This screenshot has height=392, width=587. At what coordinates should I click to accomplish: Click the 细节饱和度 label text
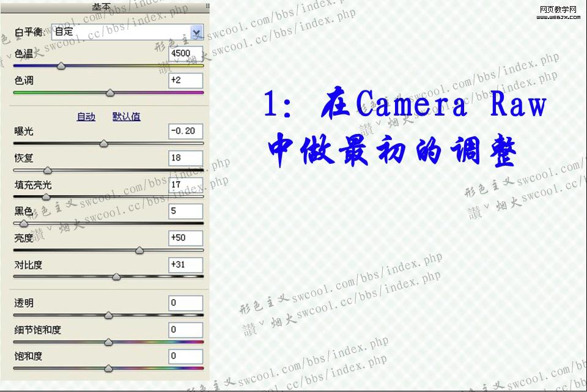pyautogui.click(x=37, y=330)
